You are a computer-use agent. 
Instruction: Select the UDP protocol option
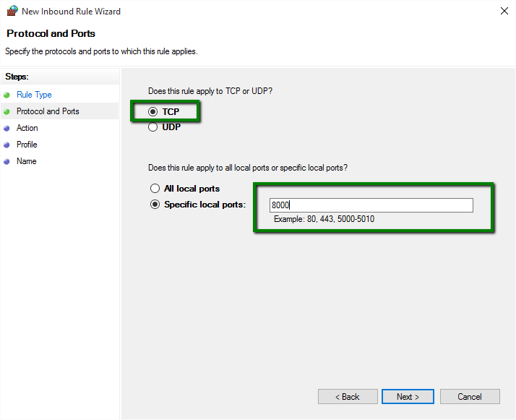point(152,127)
